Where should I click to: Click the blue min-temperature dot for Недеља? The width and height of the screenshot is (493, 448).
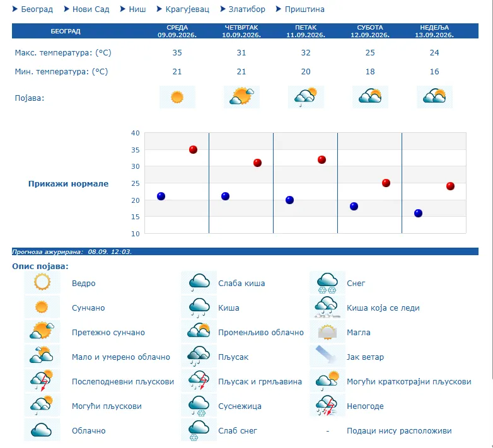[x=418, y=214]
